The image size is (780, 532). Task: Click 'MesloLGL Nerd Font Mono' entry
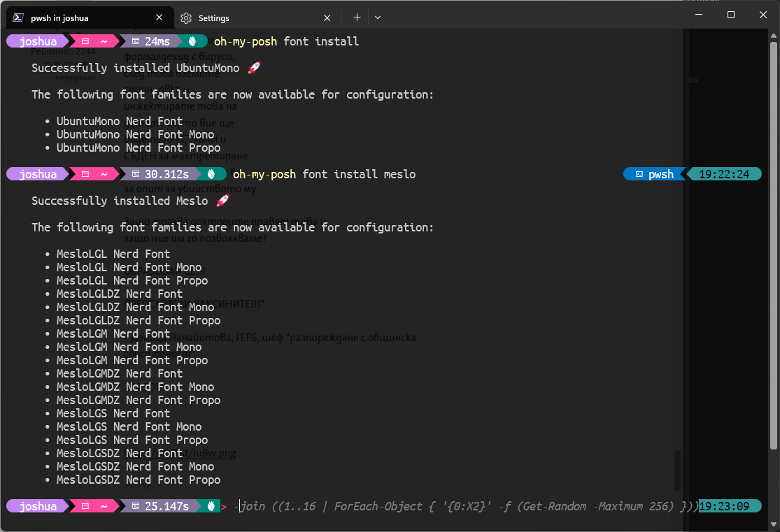click(129, 268)
